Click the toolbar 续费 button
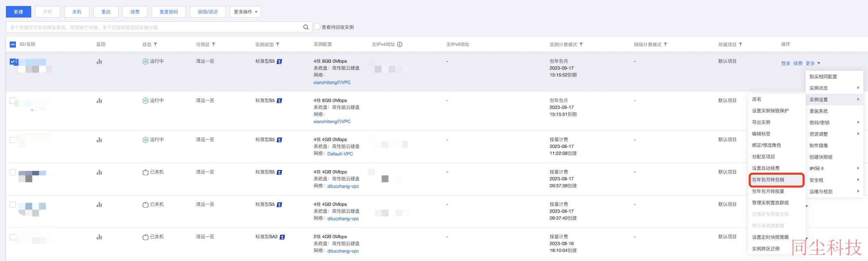 [x=135, y=12]
